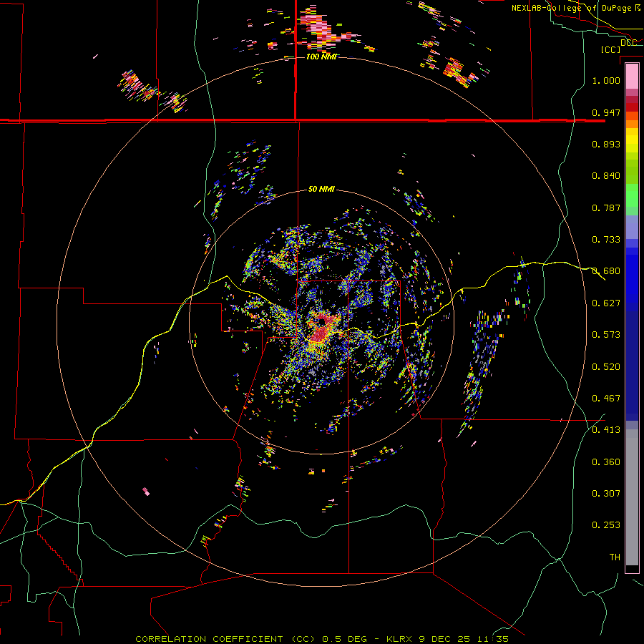Image resolution: width=644 pixels, height=644 pixels.
Task: Click the 0.307 scale value
Action: pos(606,494)
